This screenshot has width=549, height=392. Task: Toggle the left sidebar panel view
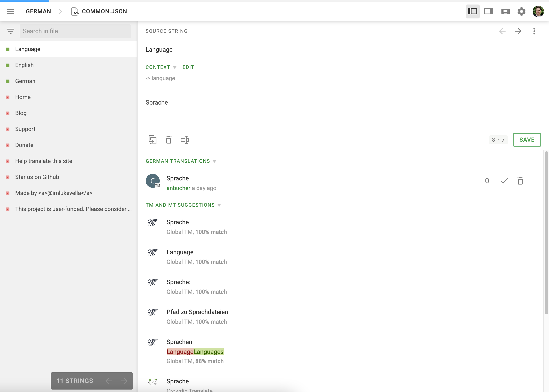(473, 11)
